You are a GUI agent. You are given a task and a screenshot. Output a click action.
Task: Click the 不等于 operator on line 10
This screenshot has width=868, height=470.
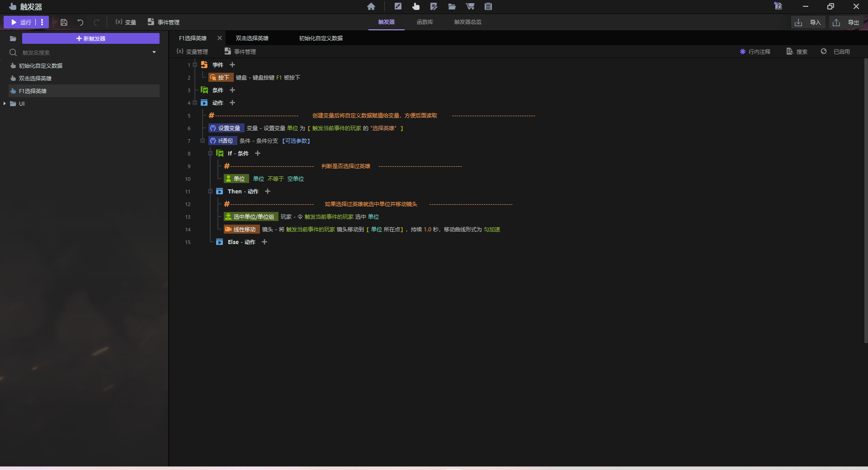point(276,179)
